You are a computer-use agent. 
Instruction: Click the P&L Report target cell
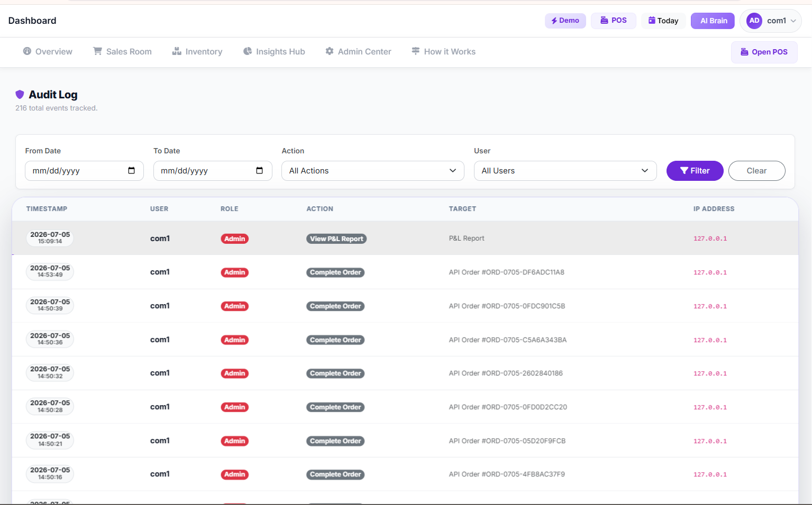pyautogui.click(x=467, y=238)
